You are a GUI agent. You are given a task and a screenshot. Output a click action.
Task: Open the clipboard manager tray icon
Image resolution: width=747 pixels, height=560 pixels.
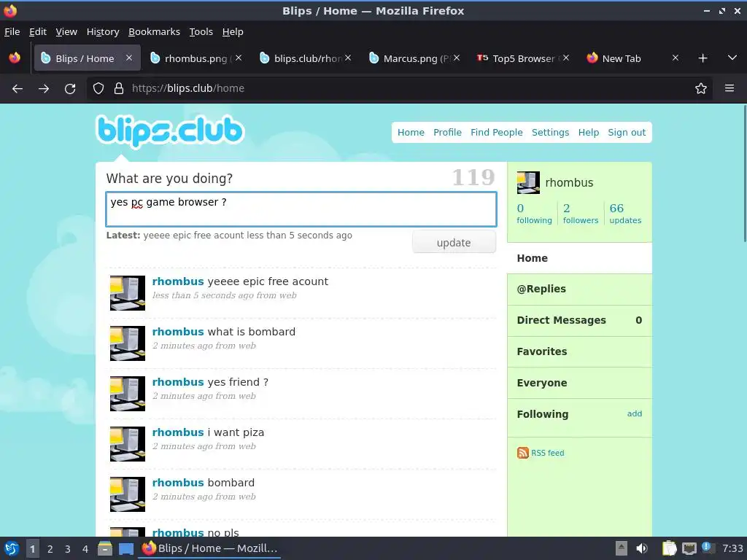(669, 548)
